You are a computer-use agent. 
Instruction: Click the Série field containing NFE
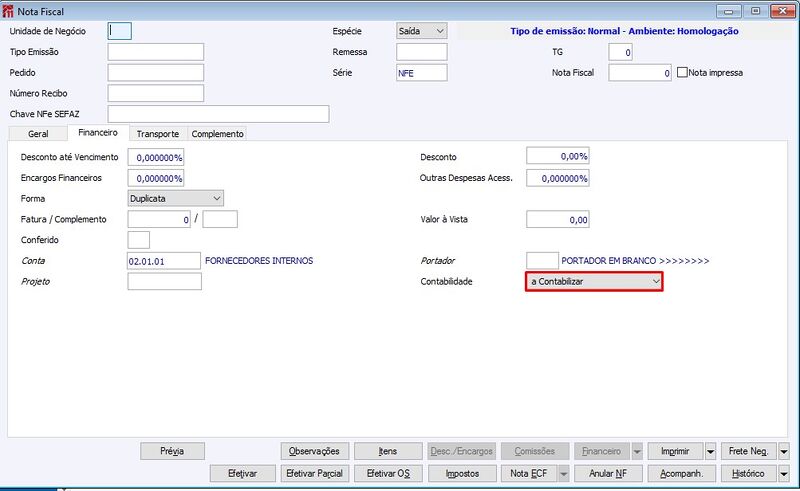click(x=421, y=72)
